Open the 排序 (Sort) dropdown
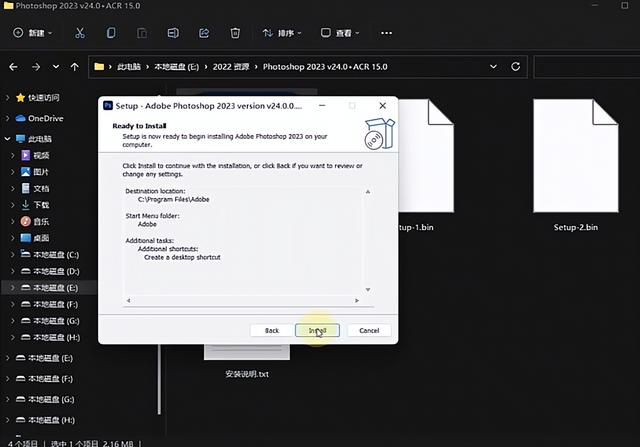The image size is (640, 447). 282,33
